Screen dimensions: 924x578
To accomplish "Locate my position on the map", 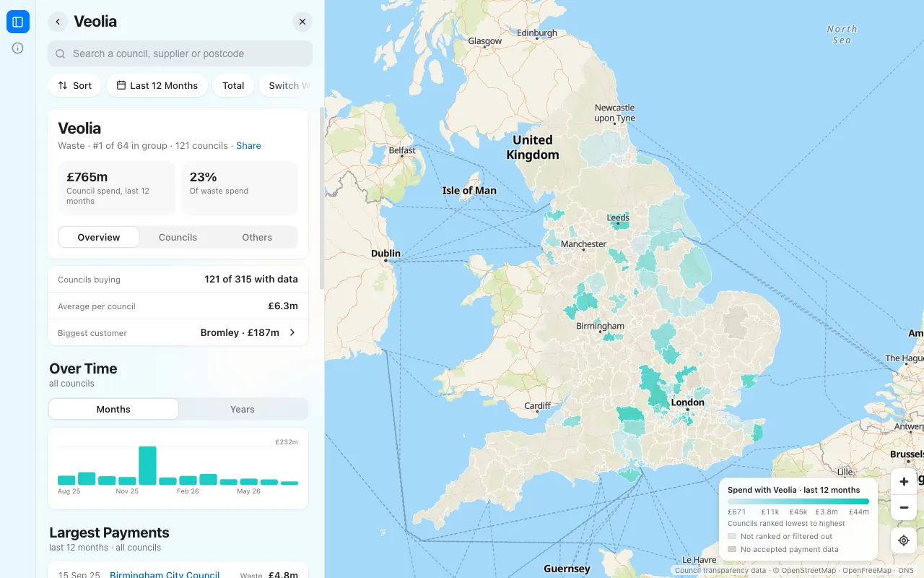I will (904, 540).
